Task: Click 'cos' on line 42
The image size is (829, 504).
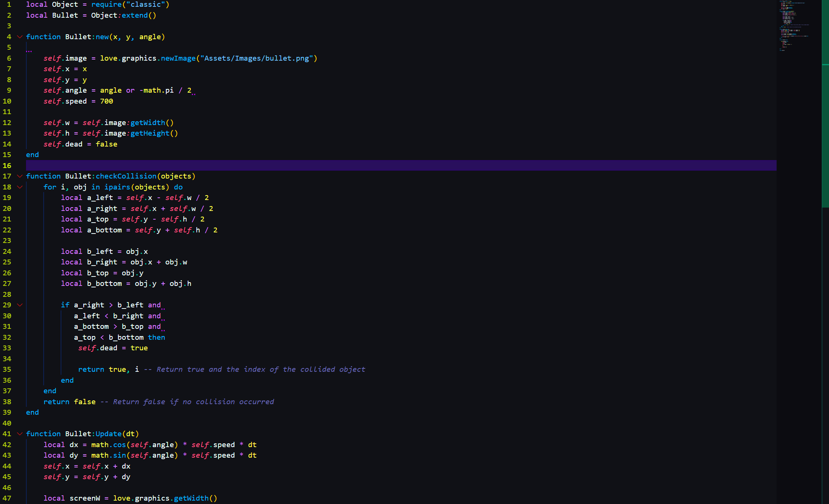Action: (120, 445)
